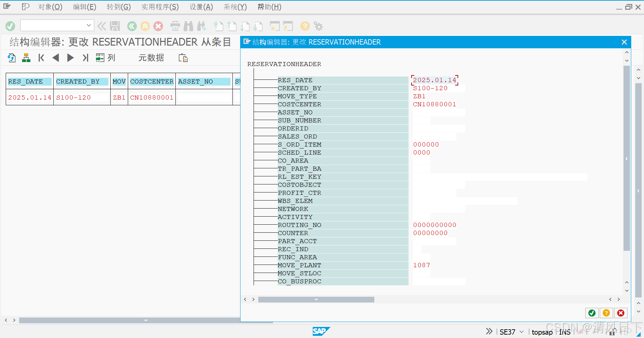
Task: Click the refresh icon above the table
Action: pyautogui.click(x=11, y=58)
